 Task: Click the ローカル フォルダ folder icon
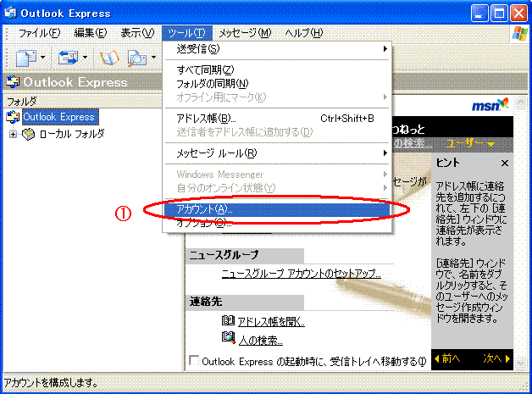click(28, 134)
